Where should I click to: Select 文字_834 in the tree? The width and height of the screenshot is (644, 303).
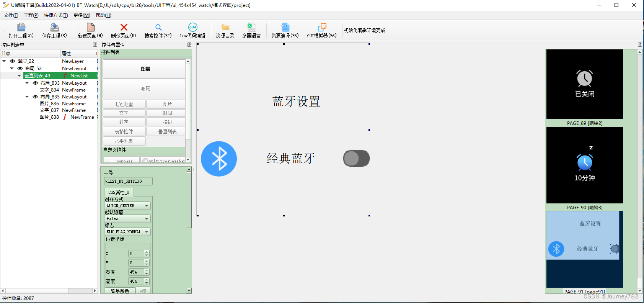click(x=49, y=90)
